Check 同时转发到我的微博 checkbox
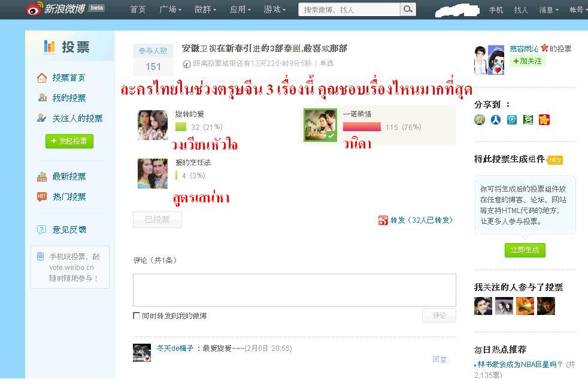588x391 pixels. 137,316
